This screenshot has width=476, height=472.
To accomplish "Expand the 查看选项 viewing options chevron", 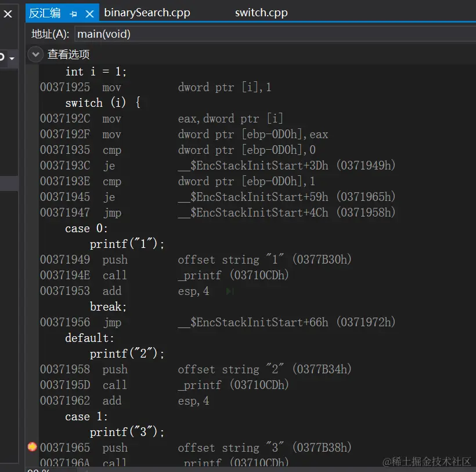I will tap(35, 55).
